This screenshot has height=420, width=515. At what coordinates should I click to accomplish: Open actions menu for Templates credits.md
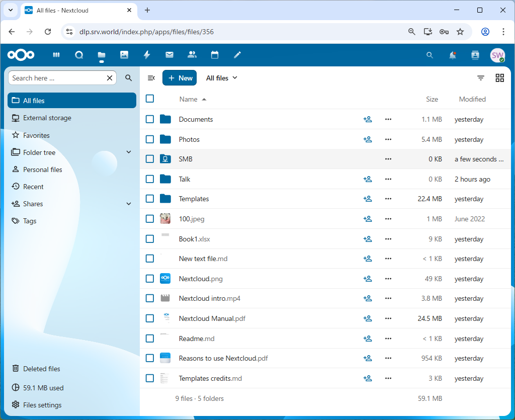388,378
